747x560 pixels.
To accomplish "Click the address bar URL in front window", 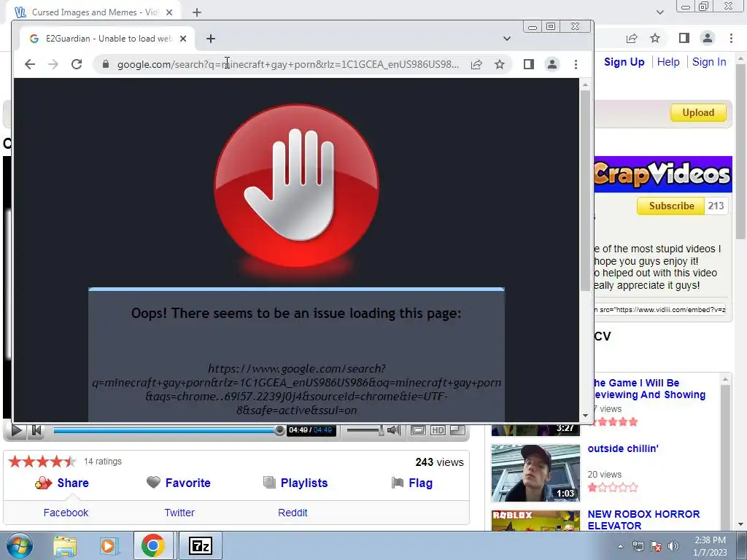I will click(288, 64).
